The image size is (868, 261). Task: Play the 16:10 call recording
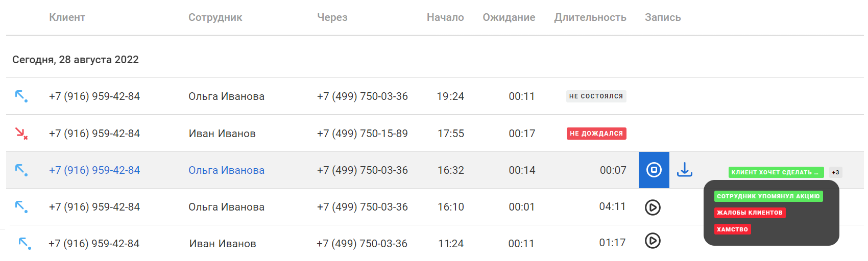tap(653, 207)
